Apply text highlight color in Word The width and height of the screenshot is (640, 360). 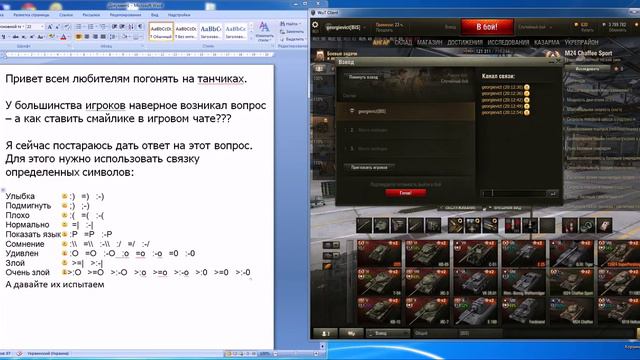51,36
